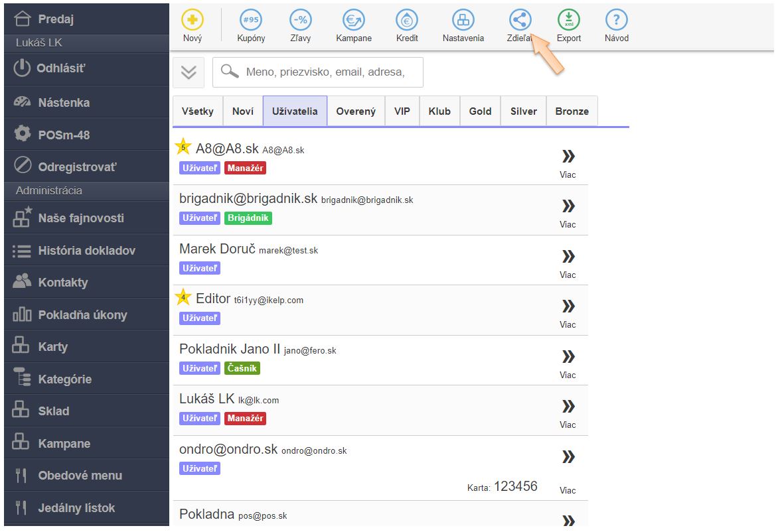Expand the double-chevron filter panel

189,72
